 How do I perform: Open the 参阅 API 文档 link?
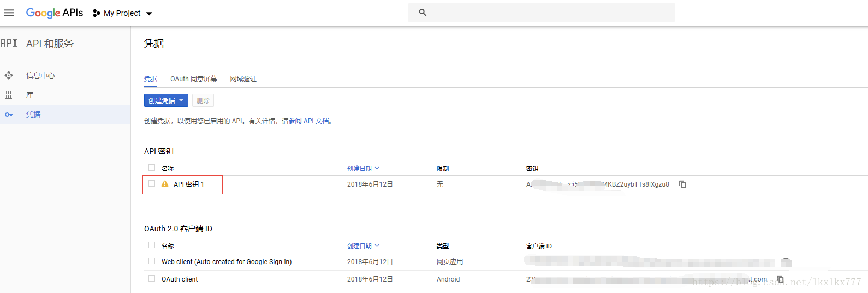309,121
